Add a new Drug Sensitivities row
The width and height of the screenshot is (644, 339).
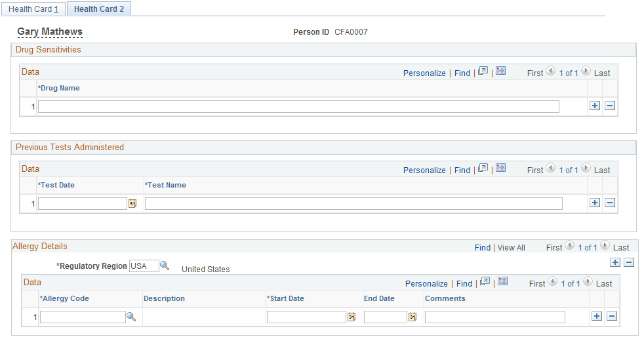[x=595, y=106]
